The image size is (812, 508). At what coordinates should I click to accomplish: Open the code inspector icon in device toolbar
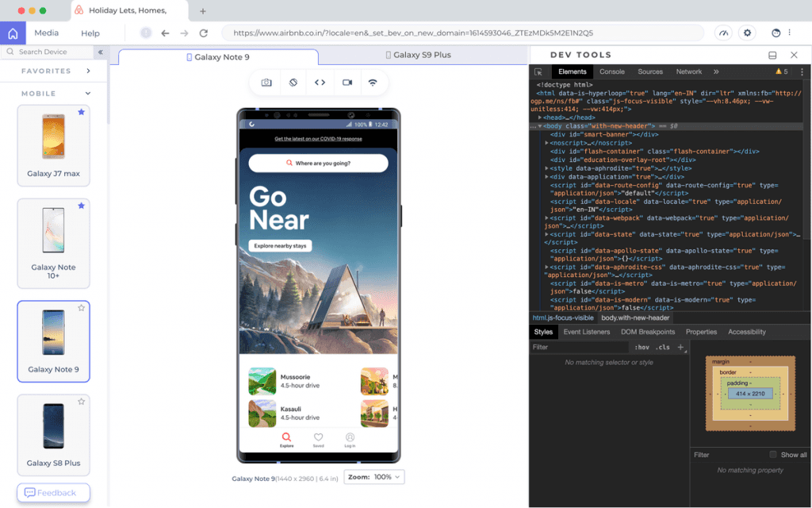click(320, 83)
